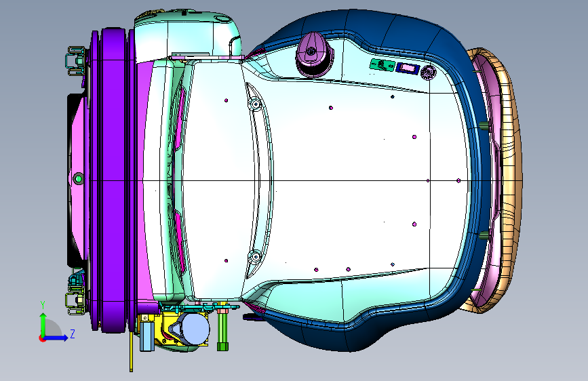Pick the green label plate on the cover
Screen dimensions: 588x381
pos(382,65)
